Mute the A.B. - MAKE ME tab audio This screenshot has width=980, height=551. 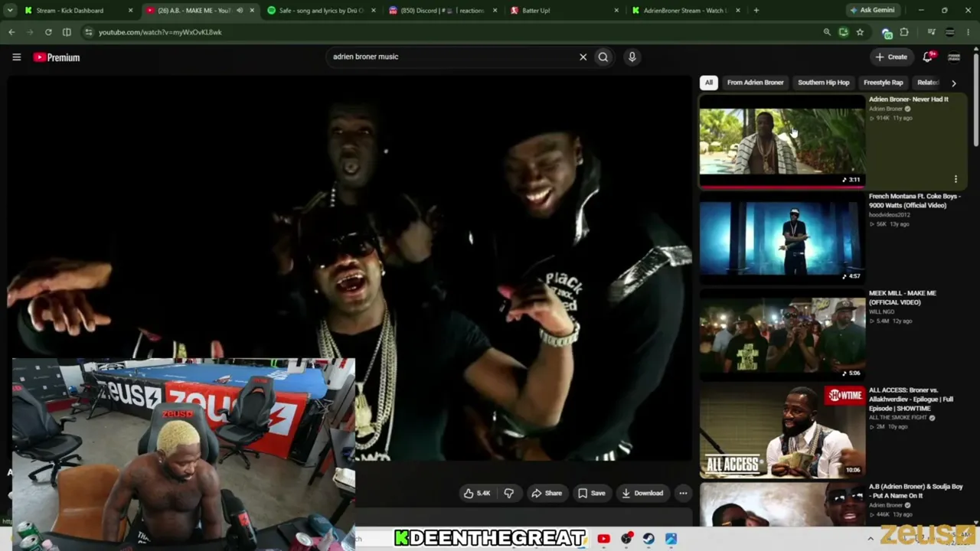click(x=240, y=11)
